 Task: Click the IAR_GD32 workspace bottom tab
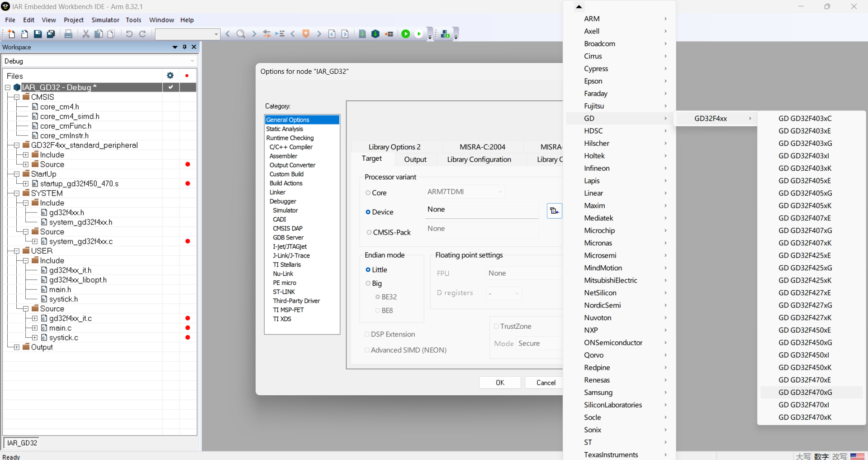22,443
